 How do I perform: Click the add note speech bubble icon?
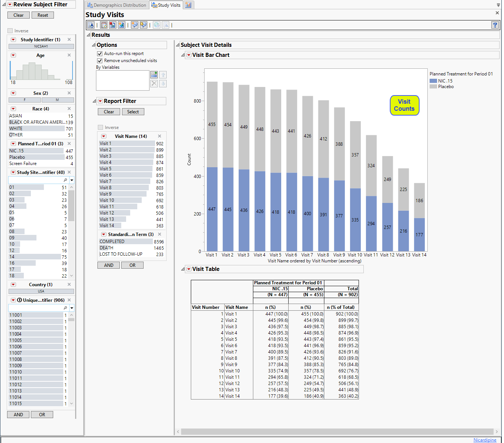pyautogui.click(x=134, y=25)
